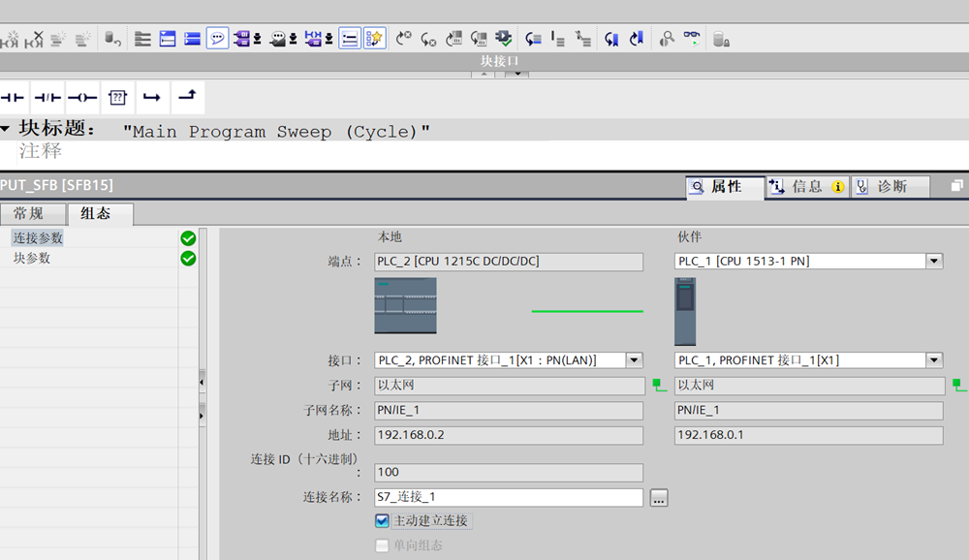Viewport: 969px width, 560px height.
Task: Insert an empty box instruction
Action: (117, 97)
